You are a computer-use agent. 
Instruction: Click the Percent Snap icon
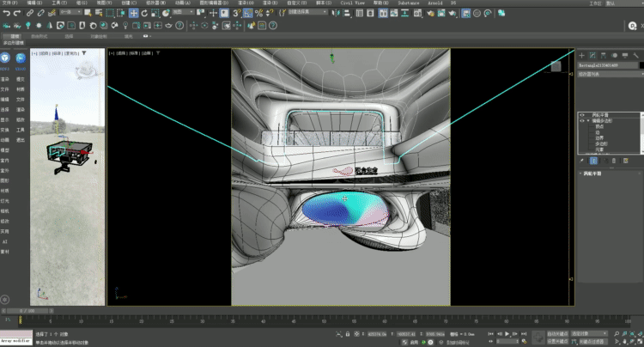pyautogui.click(x=258, y=14)
